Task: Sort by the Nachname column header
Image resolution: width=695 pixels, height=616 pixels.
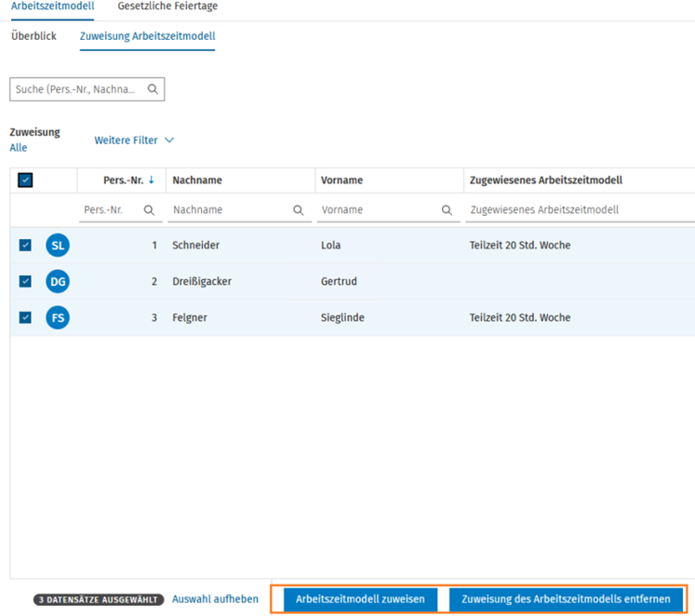Action: pyautogui.click(x=197, y=181)
